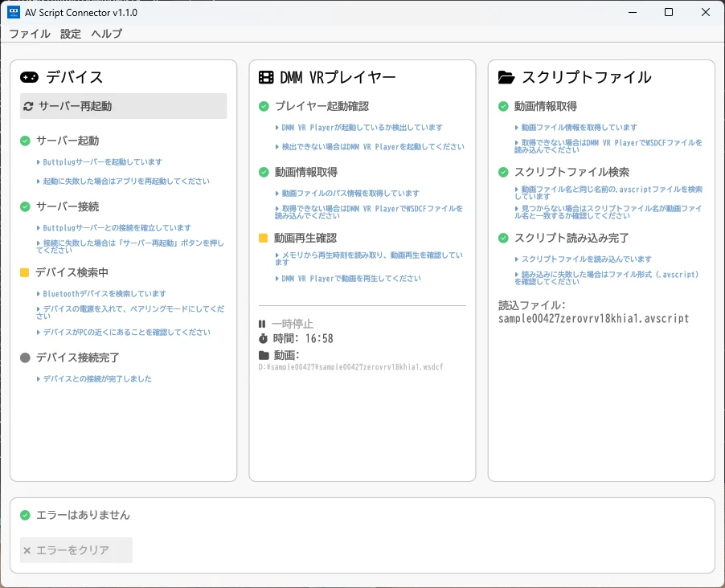
Task: Click スクリプトファイルを読み込んでいます line
Action: 583,259
